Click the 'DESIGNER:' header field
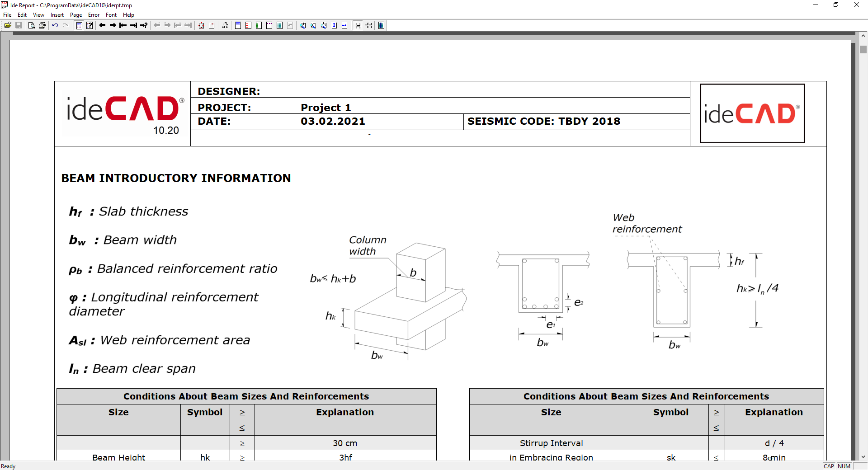Viewport: 868px width, 470px height. point(229,91)
